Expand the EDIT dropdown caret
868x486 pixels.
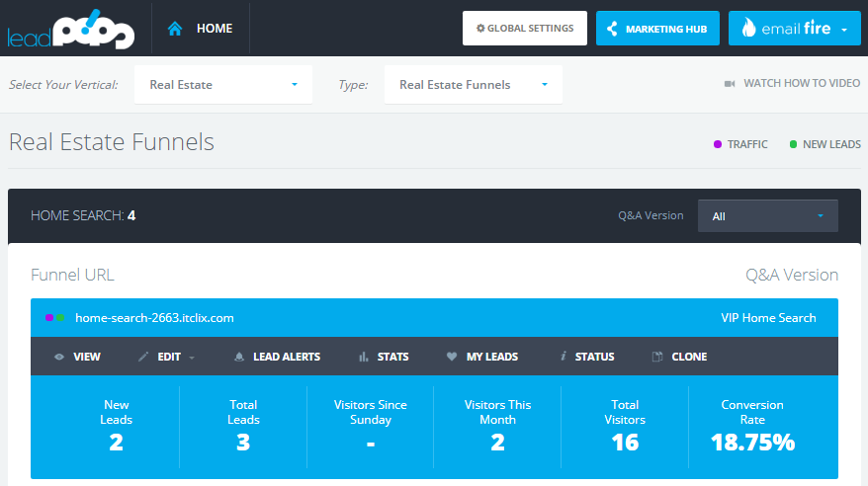[x=192, y=358]
